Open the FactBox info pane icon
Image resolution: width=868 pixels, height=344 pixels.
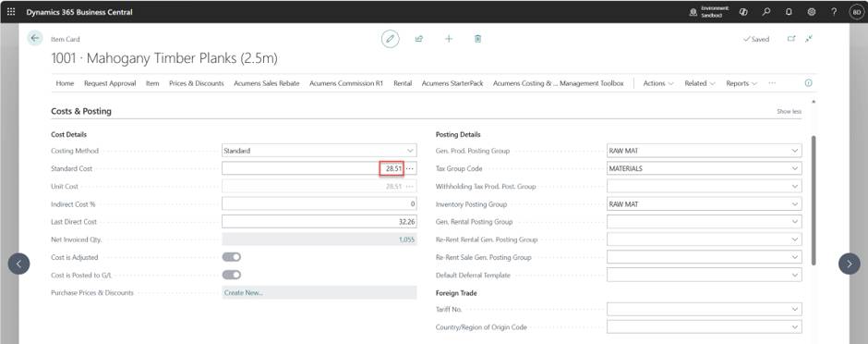pyautogui.click(x=808, y=83)
